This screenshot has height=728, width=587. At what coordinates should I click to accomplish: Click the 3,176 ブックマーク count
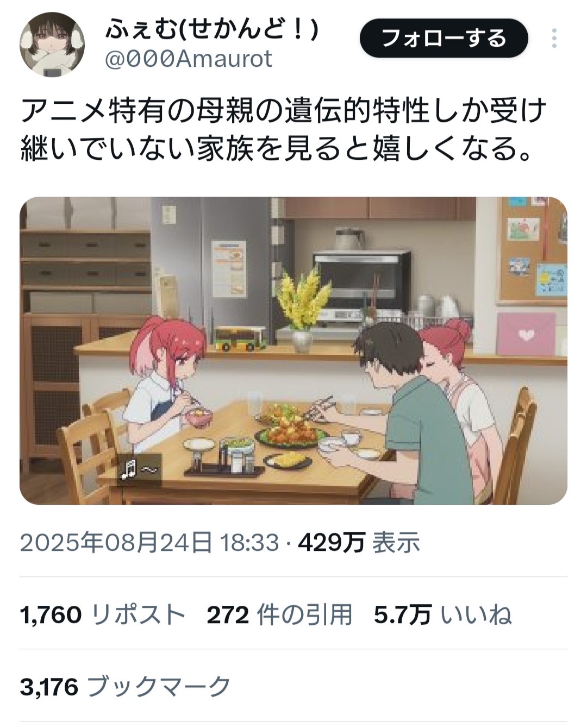tap(126, 687)
